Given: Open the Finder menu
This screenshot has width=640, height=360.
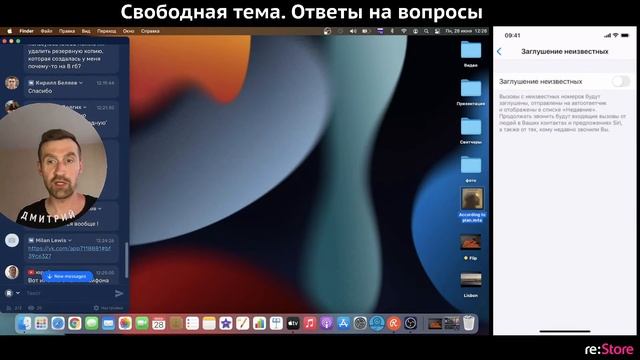Looking at the screenshot, I should click(27, 31).
